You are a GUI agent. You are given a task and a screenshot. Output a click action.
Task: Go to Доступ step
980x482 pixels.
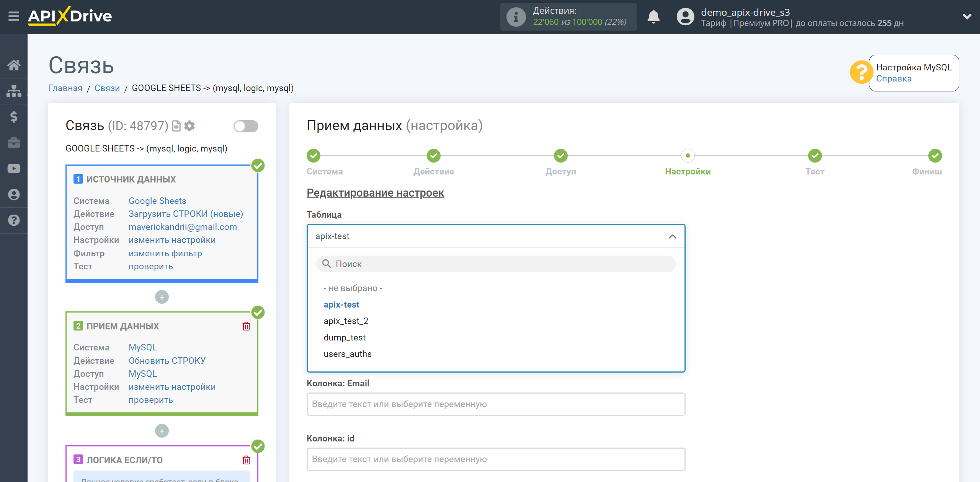coord(561,156)
